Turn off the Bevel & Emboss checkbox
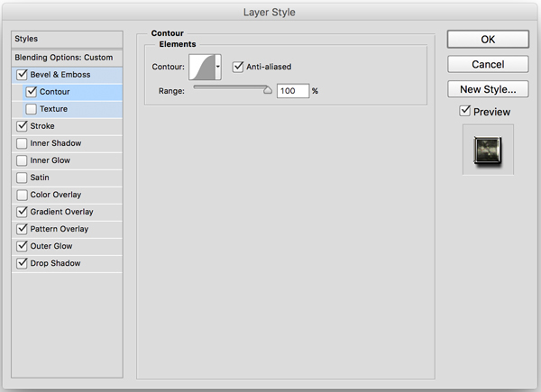This screenshot has width=541, height=392. point(22,75)
